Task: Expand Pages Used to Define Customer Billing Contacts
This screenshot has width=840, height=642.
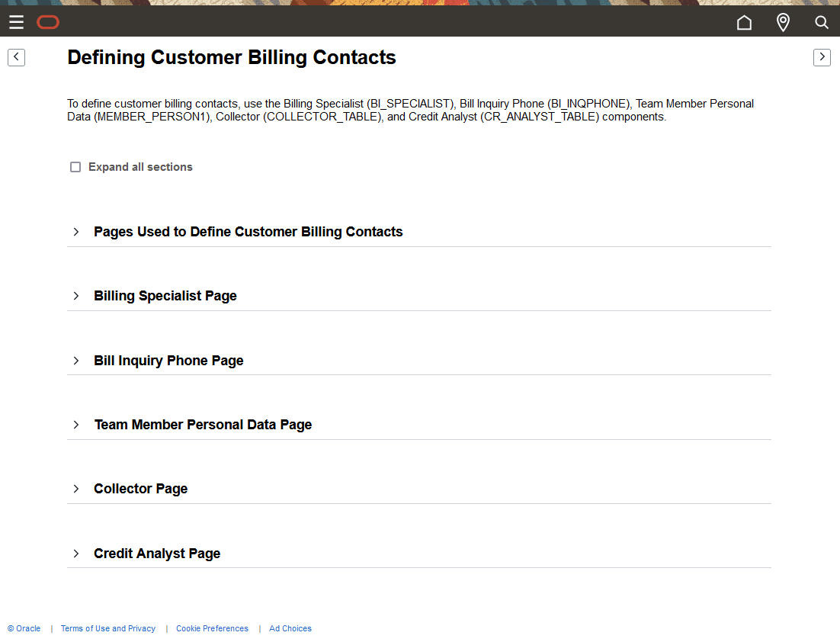Action: tap(248, 232)
